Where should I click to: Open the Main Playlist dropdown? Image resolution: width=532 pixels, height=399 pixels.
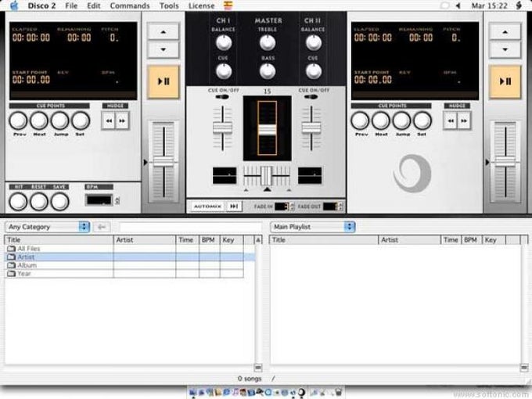[x=312, y=227]
